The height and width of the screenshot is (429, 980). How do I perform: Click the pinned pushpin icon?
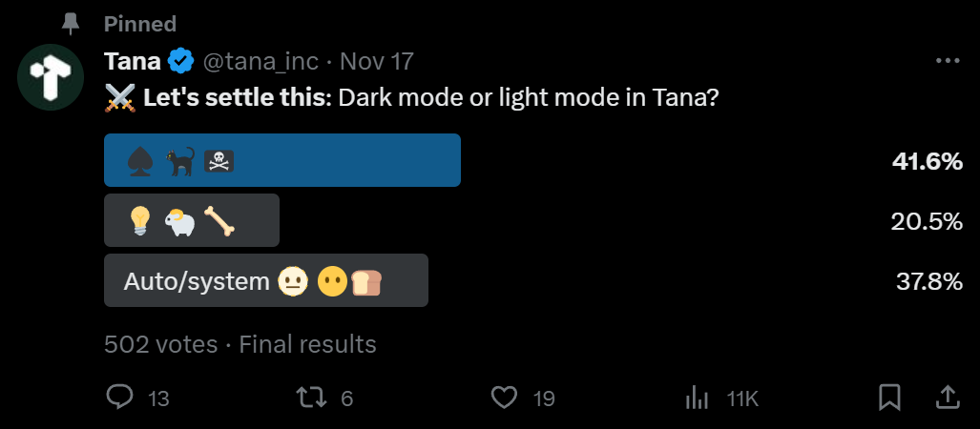point(70,24)
